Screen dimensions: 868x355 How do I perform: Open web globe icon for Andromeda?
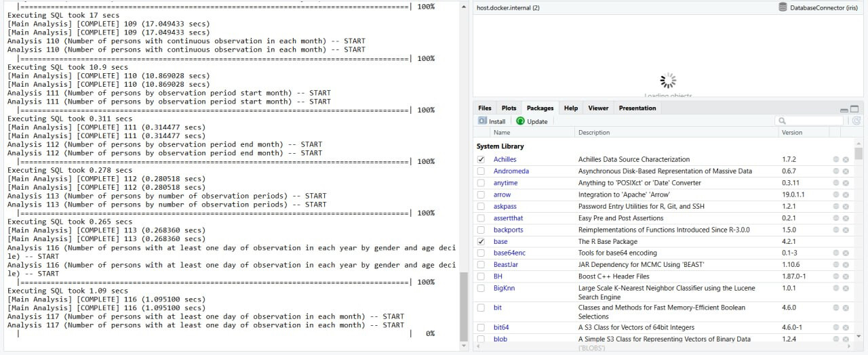coord(836,171)
